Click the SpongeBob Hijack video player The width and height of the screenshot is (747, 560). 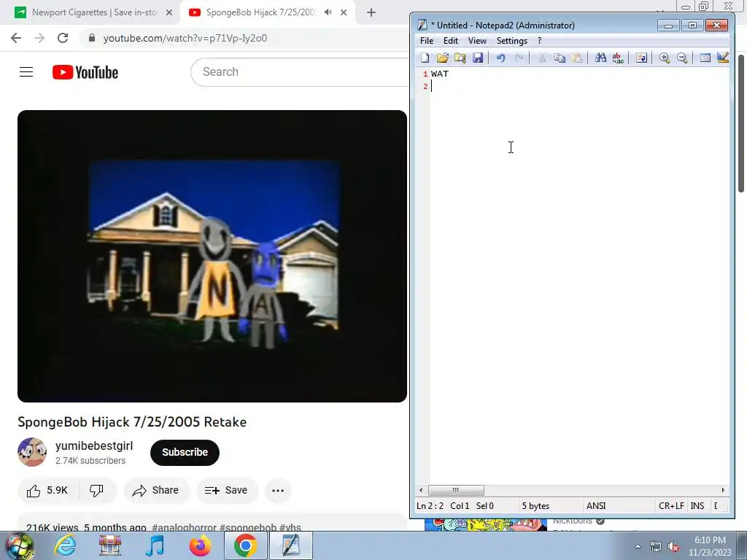coord(212,256)
